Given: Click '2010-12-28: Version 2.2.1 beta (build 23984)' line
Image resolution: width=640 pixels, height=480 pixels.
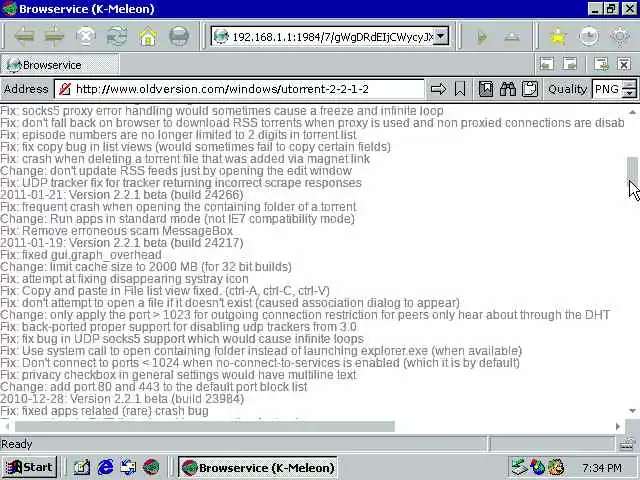Looking at the screenshot, I should pos(122,399).
